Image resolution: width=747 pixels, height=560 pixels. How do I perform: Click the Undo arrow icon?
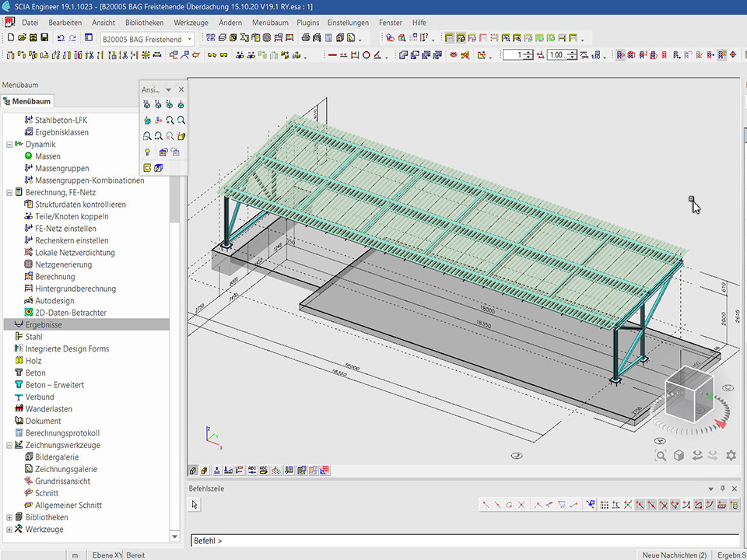click(x=61, y=38)
